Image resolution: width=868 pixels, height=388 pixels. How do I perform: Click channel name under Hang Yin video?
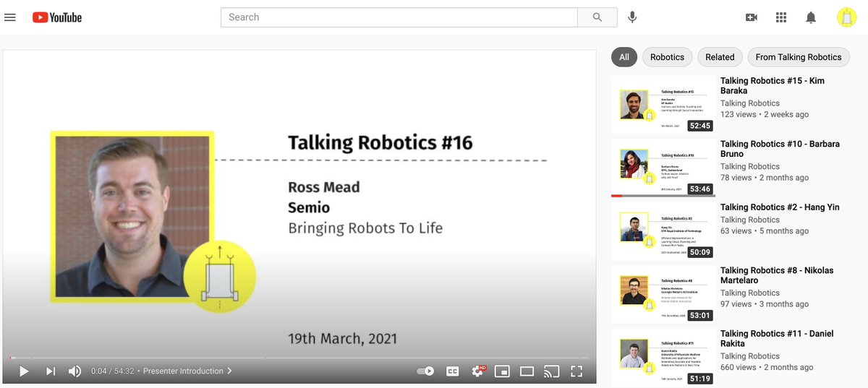coord(749,220)
